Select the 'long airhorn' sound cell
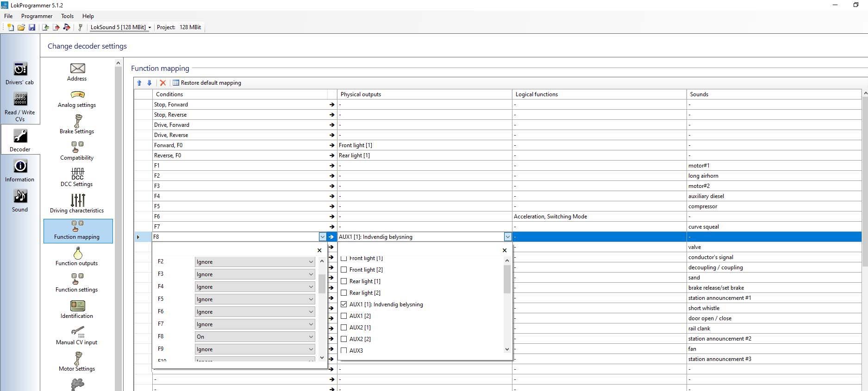 pyautogui.click(x=774, y=176)
